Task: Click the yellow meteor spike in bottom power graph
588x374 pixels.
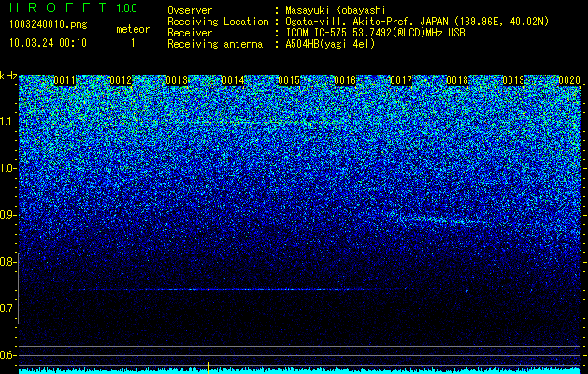Action: click(208, 367)
